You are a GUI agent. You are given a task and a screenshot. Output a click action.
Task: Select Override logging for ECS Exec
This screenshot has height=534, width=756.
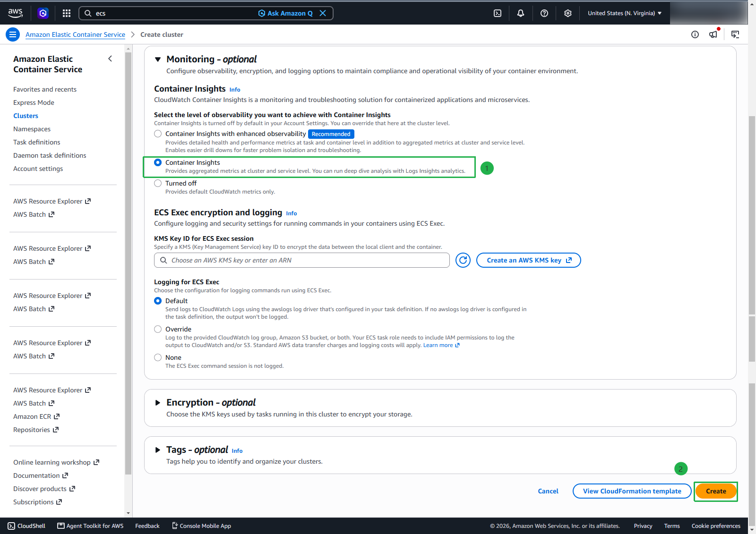[x=158, y=329]
